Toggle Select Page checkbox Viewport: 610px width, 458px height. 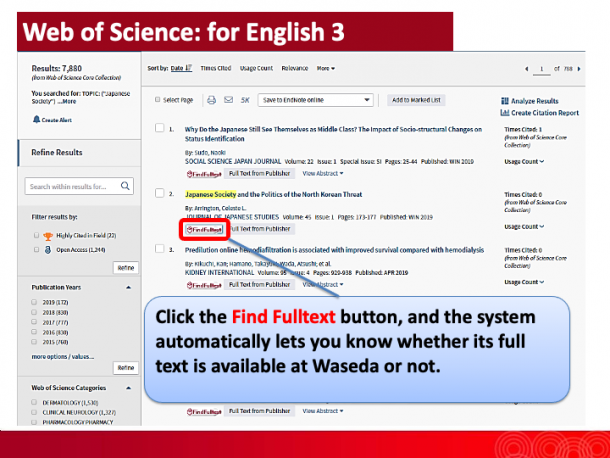point(158,100)
